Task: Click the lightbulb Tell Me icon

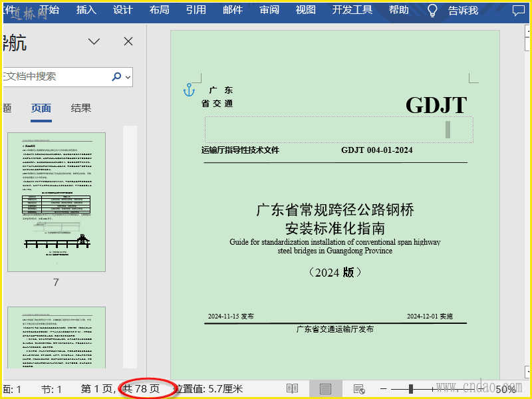Action: [x=432, y=11]
